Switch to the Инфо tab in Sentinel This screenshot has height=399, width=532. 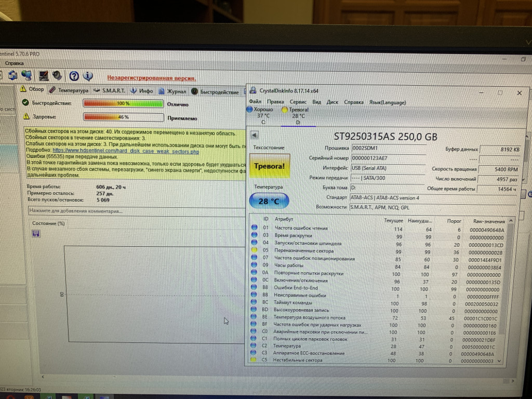(142, 91)
